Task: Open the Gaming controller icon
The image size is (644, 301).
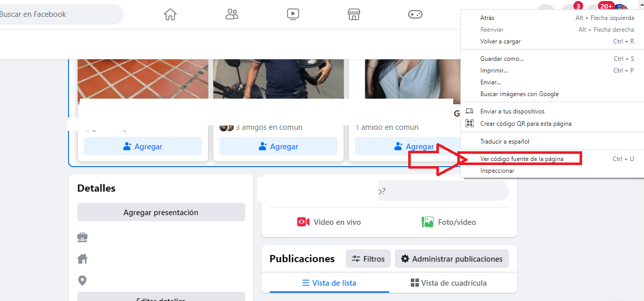Action: click(415, 14)
